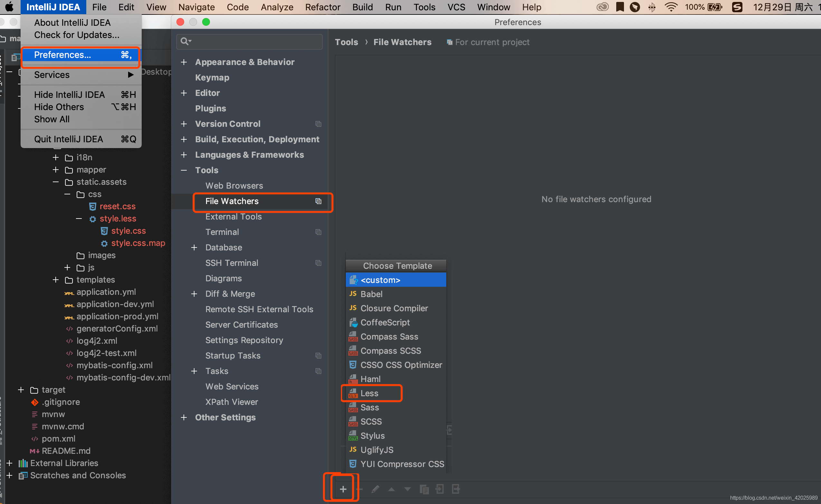Click the CSSO CSS Optimizer icon
The width and height of the screenshot is (821, 504).
click(353, 365)
